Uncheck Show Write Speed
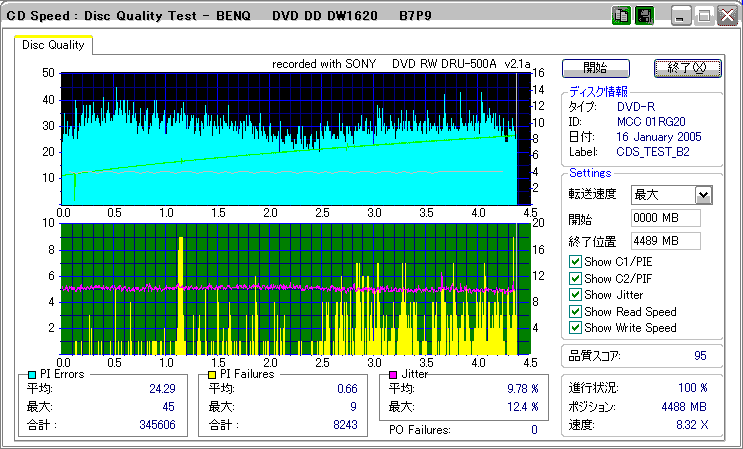 [574, 328]
